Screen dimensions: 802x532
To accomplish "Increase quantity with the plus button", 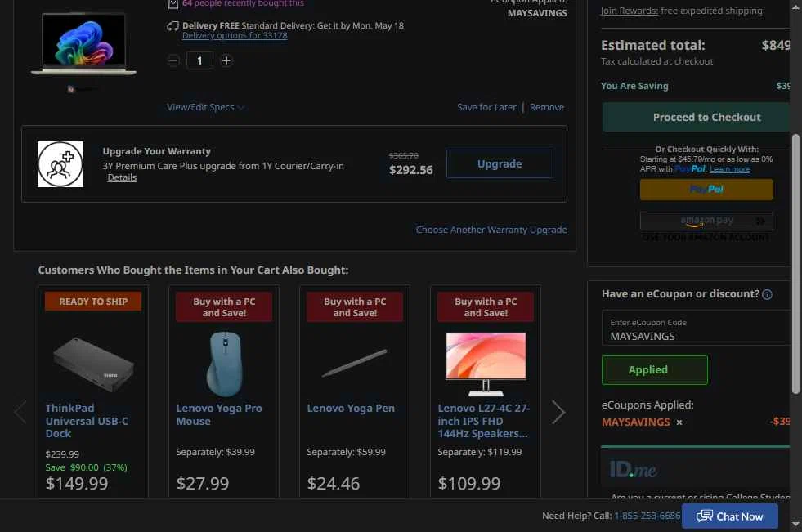I will coord(226,60).
